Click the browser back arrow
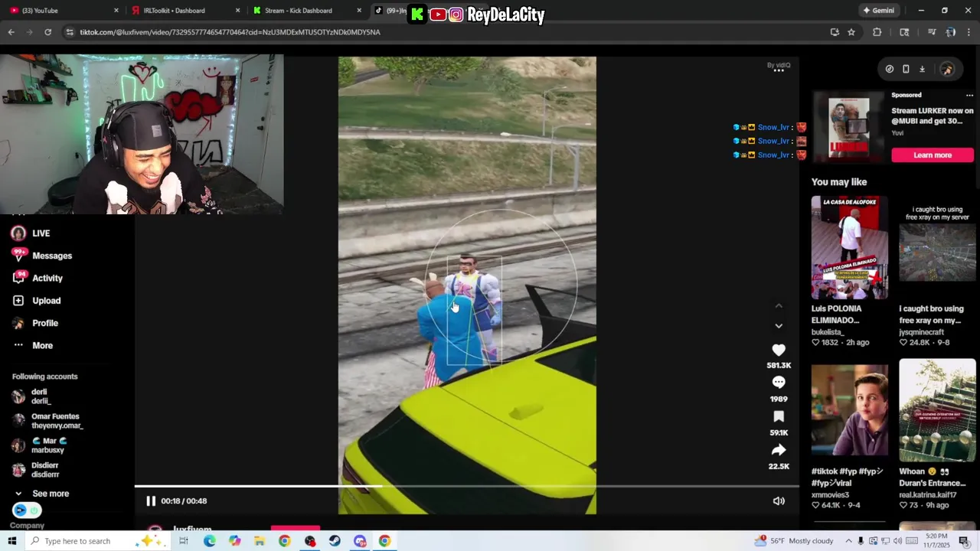 click(11, 32)
